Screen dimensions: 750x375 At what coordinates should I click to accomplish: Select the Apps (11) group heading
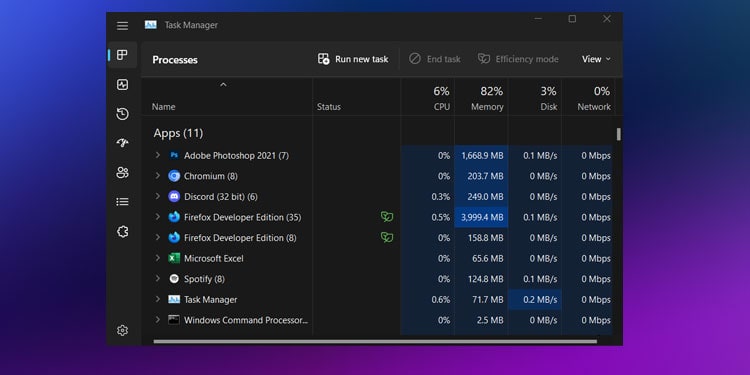[178, 133]
